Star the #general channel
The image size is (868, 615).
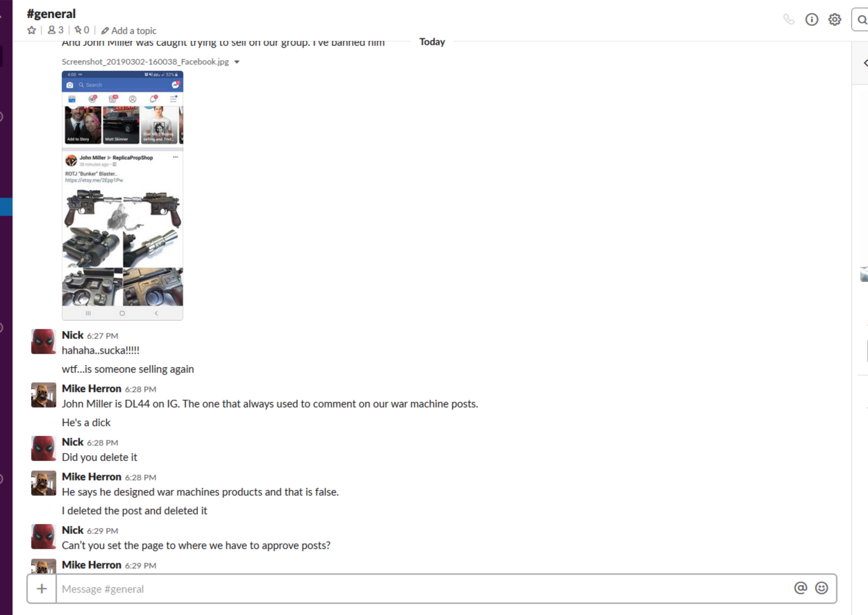31,30
